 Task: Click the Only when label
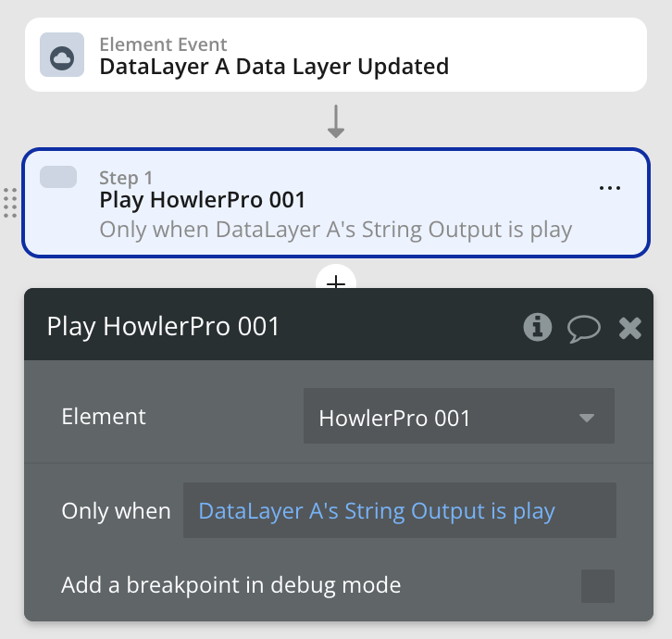click(116, 511)
